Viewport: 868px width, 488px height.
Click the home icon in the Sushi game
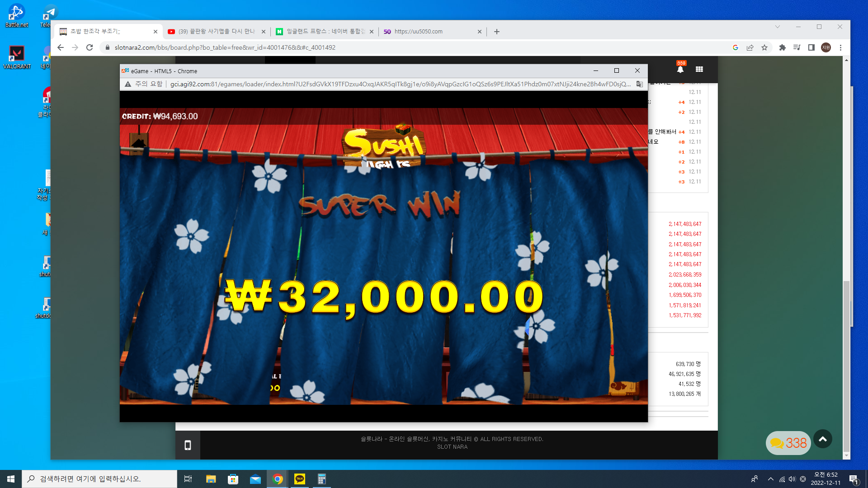click(x=138, y=143)
